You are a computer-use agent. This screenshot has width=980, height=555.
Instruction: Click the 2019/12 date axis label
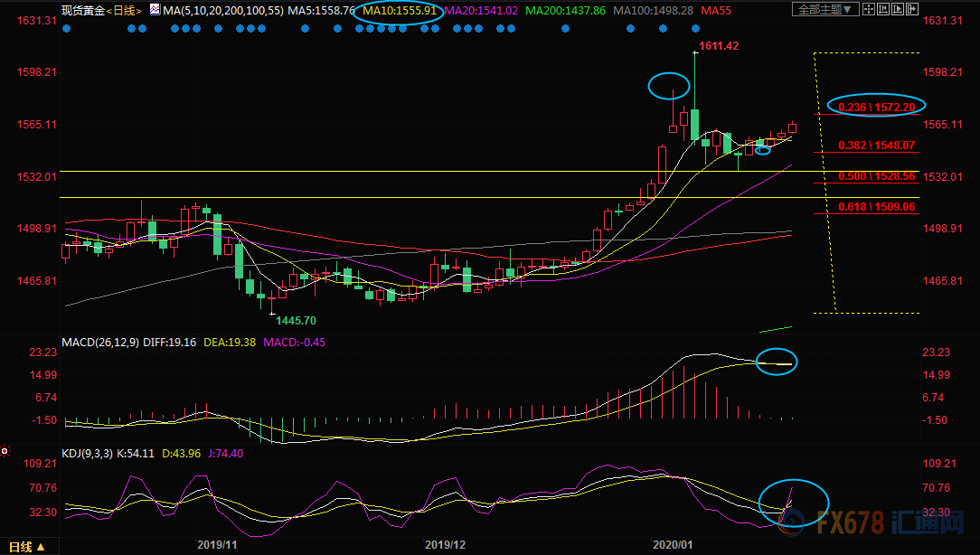445,545
